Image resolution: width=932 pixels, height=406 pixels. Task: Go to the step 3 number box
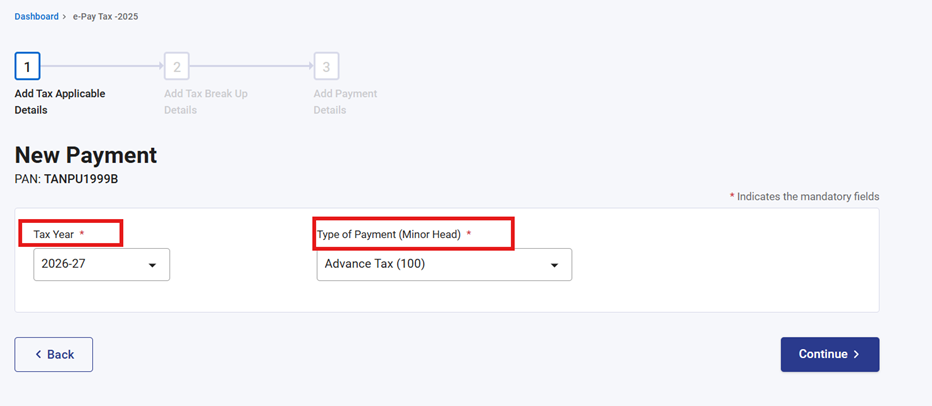click(x=326, y=67)
